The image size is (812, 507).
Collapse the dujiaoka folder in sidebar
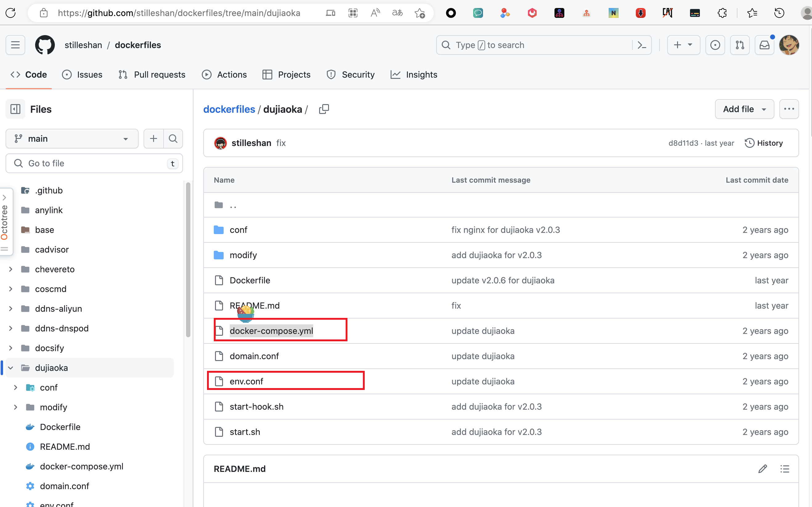10,367
